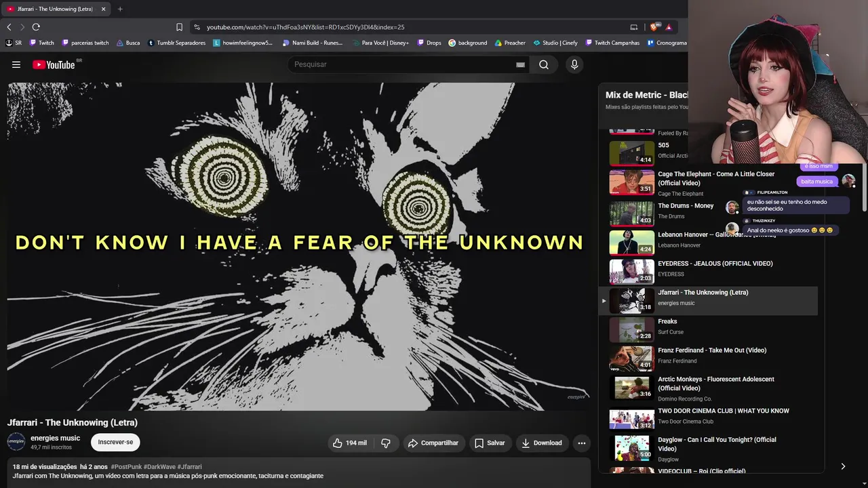
Task: Open the Twitch Campanhas bookmark
Action: 612,43
